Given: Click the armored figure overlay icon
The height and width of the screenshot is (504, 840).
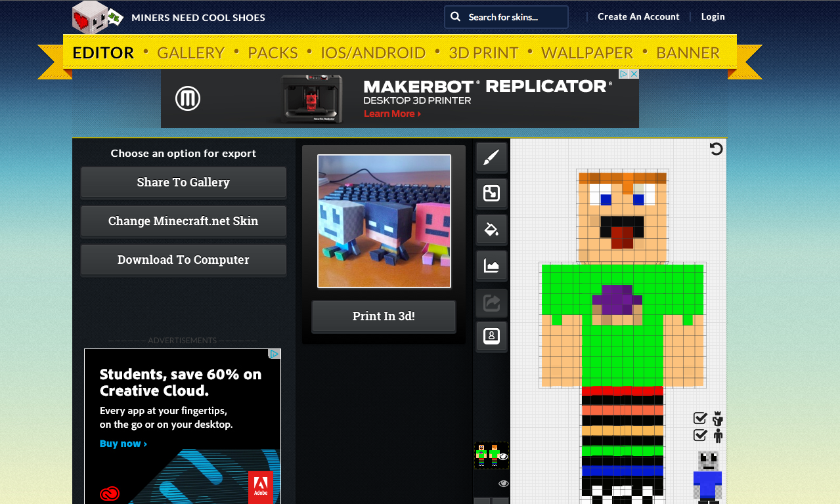Looking at the screenshot, I should [718, 419].
